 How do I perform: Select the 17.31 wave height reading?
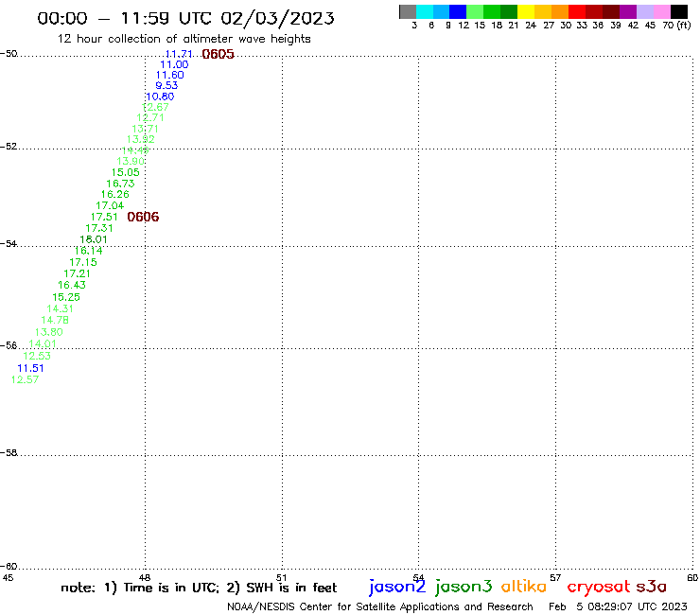pos(99,228)
